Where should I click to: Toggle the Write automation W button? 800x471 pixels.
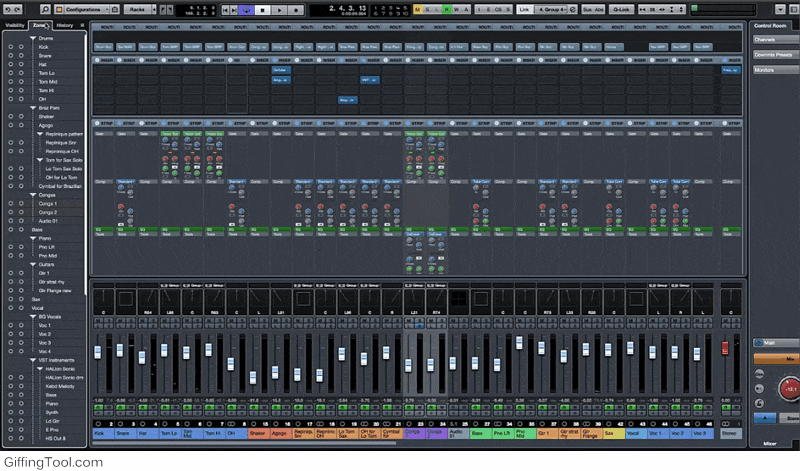point(456,9)
